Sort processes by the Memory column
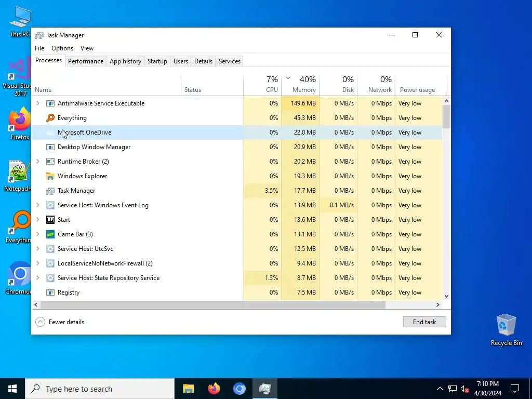Screen dimensions: 532x399 (300, 84)
